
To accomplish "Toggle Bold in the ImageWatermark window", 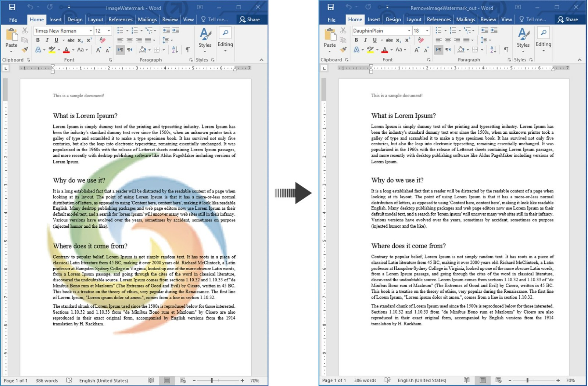I will (37, 40).
